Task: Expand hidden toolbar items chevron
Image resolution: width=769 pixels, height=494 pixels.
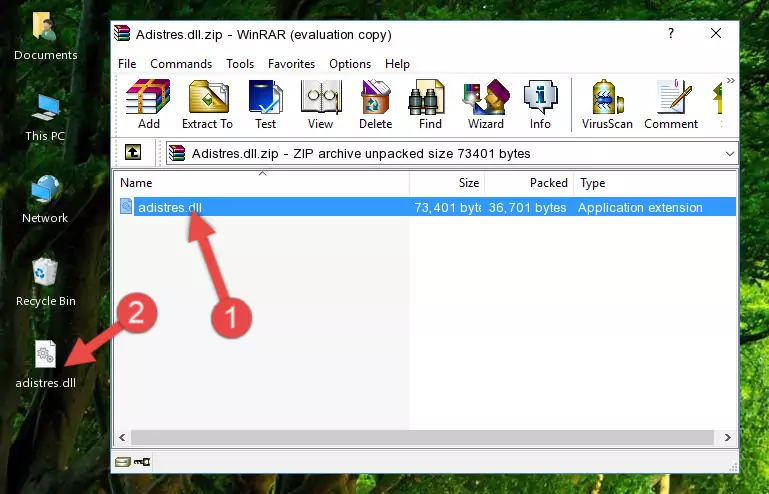Action: (x=731, y=80)
